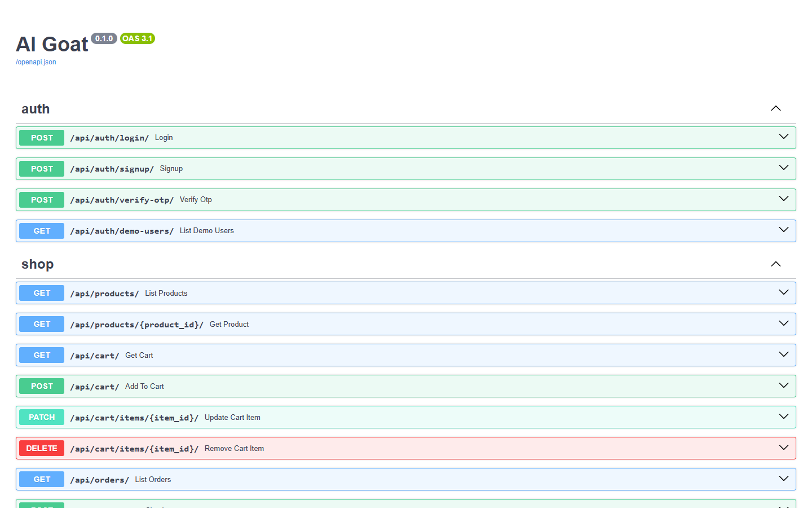Screen dimensions: 812x508
Task: Click GET badge for /api/products/{product_id}/
Action: point(42,324)
